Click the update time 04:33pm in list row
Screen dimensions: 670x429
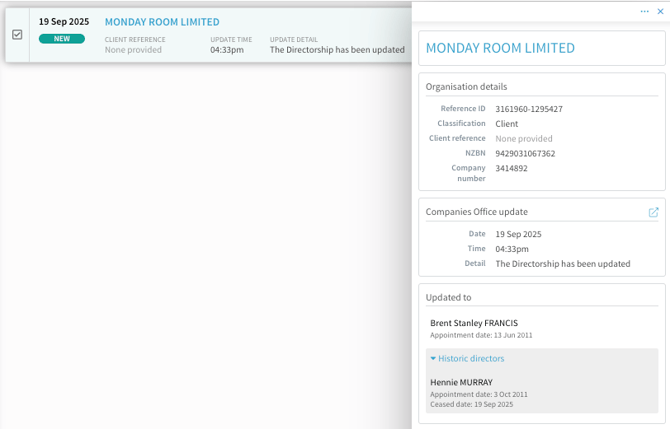(x=227, y=50)
